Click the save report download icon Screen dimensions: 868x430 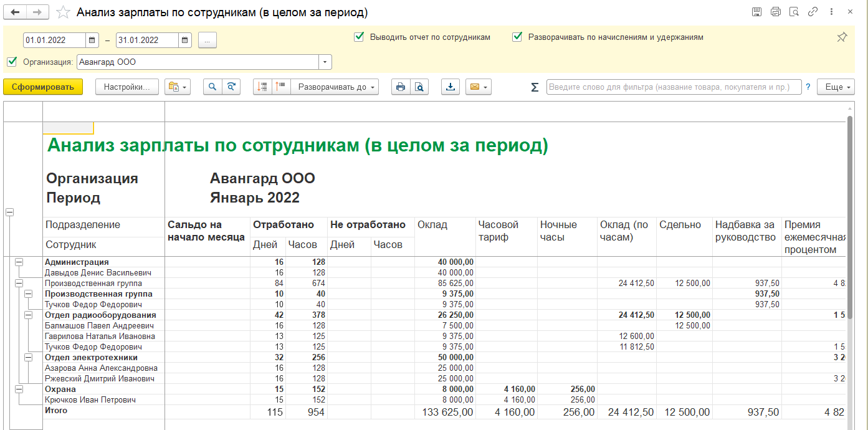450,87
